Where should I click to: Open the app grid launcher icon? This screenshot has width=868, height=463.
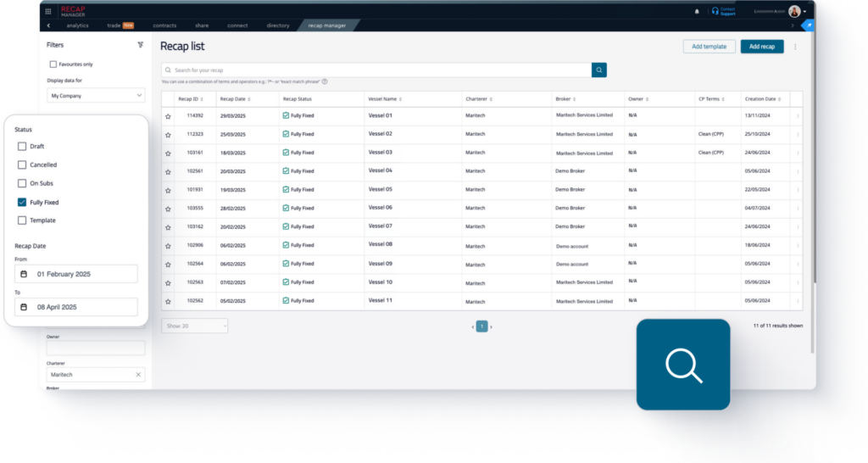pos(48,11)
